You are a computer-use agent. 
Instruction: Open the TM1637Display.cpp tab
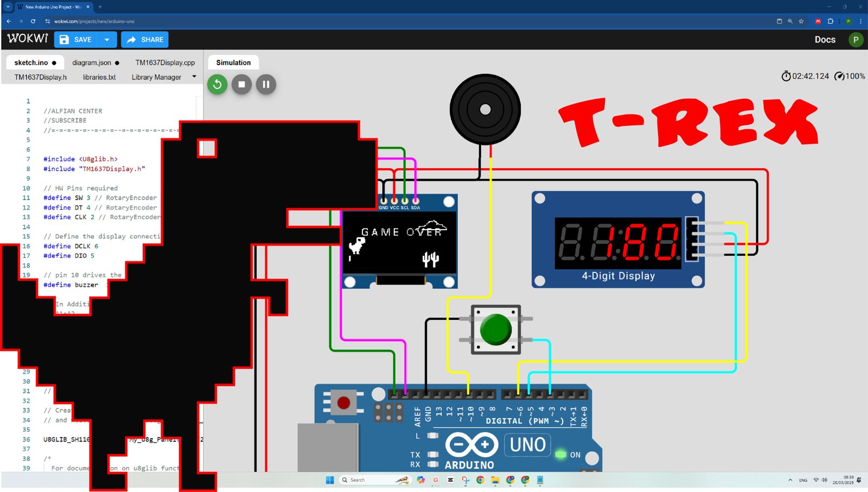click(x=165, y=62)
